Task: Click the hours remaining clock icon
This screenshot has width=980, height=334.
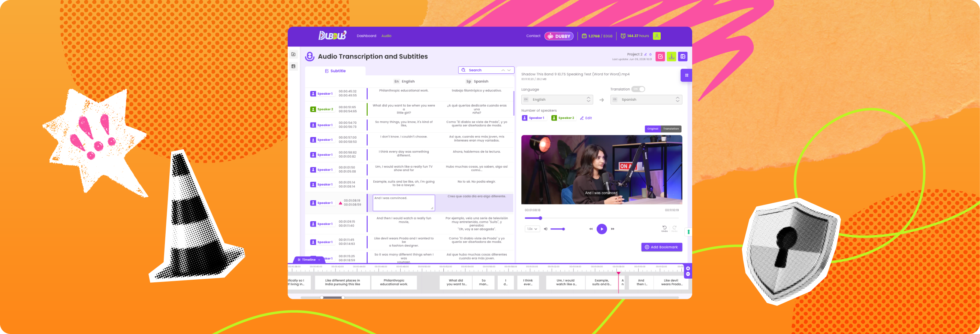Action: (x=623, y=36)
